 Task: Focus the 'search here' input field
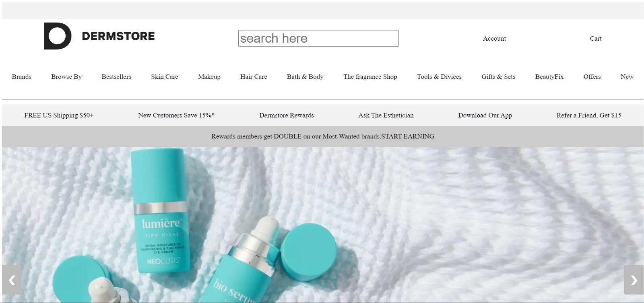(318, 38)
